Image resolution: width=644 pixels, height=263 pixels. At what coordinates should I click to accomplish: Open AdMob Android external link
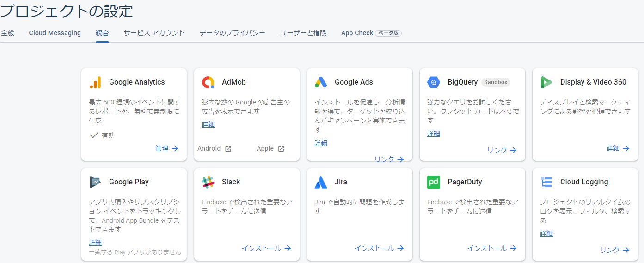tap(215, 149)
